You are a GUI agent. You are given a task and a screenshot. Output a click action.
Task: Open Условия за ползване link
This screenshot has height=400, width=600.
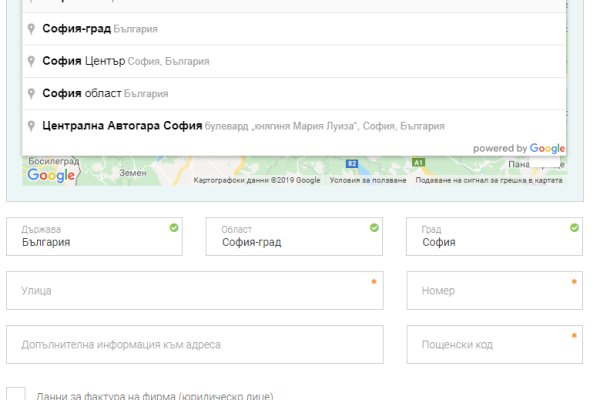tap(367, 181)
